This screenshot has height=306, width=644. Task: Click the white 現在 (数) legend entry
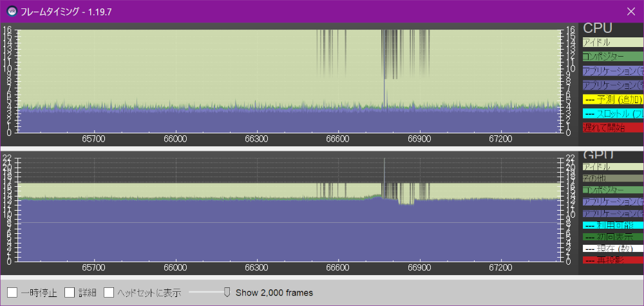[613, 249]
